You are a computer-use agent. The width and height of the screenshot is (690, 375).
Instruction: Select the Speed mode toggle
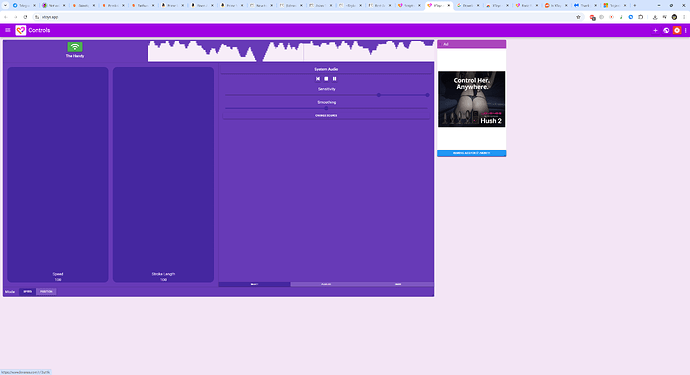[27, 291]
